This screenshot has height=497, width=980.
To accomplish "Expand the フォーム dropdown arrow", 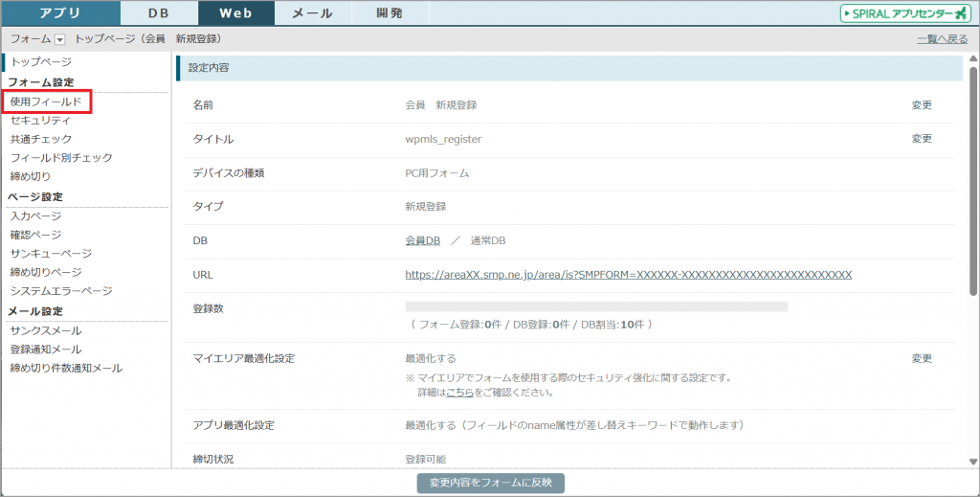I will point(60,39).
